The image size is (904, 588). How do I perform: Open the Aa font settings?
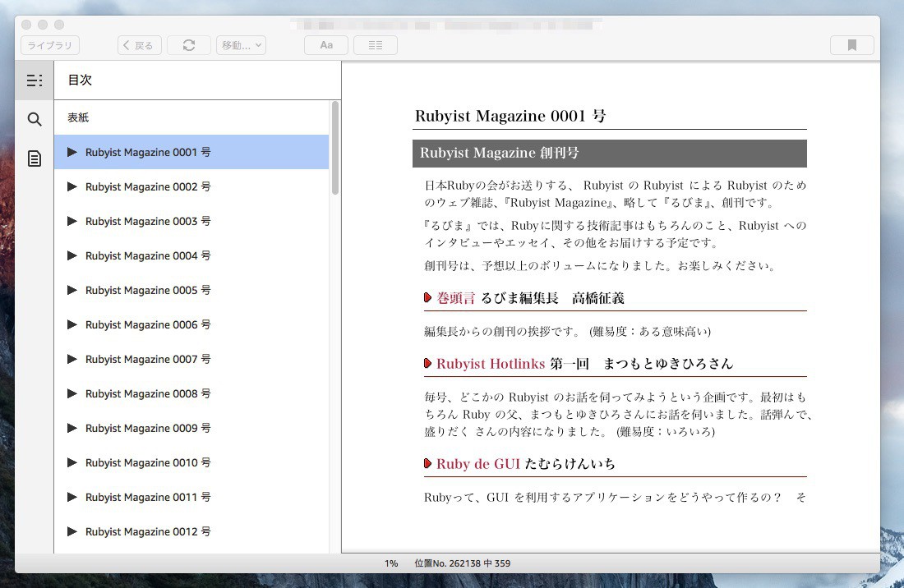tap(326, 46)
